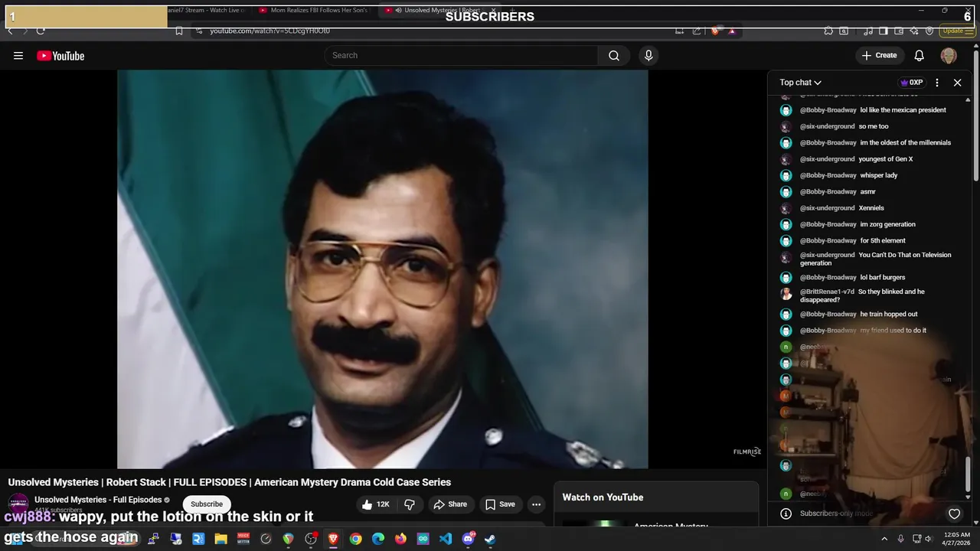
Task: Open chat options three-dot menu
Action: click(937, 83)
